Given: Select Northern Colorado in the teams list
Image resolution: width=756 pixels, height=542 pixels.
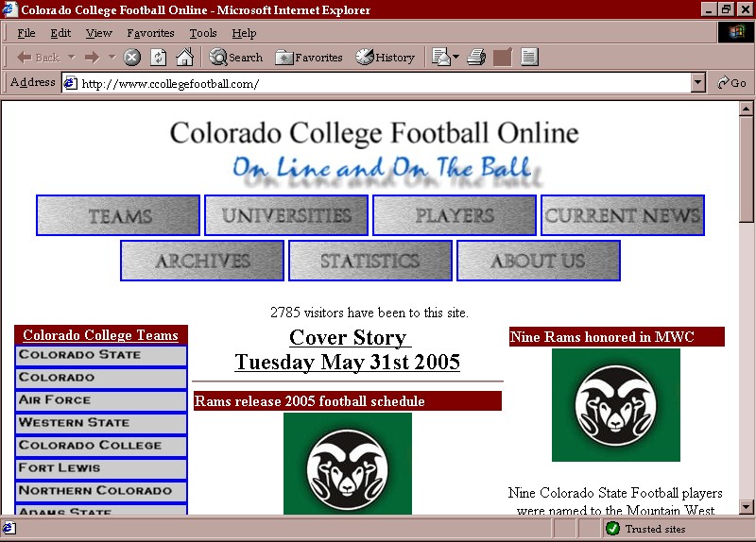Looking at the screenshot, I should pos(101,491).
